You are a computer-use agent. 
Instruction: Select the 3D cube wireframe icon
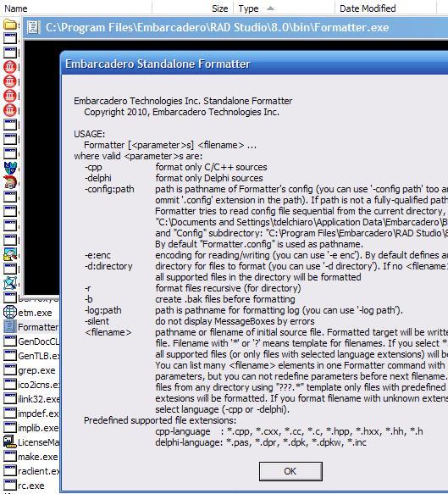10,283
